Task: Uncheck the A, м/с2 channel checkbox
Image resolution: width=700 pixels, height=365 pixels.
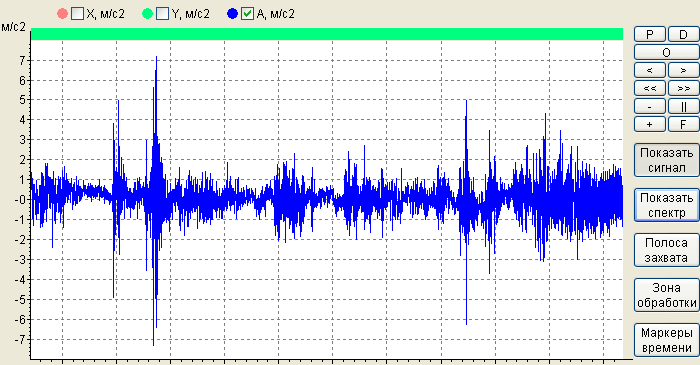Action: pyautogui.click(x=247, y=14)
